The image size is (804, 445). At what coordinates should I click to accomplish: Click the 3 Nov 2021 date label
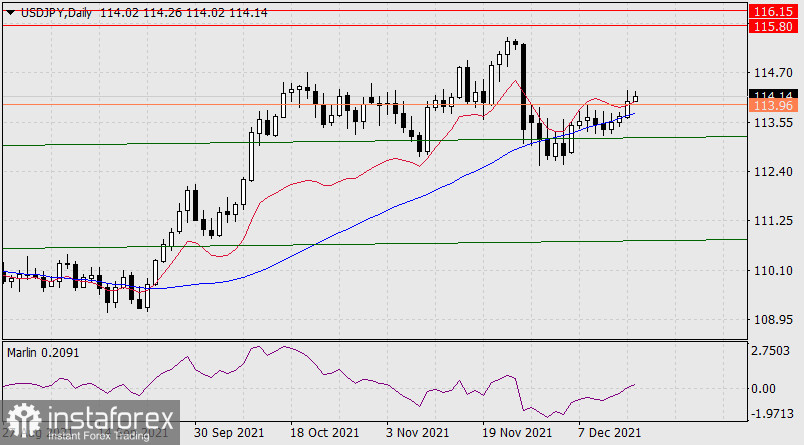coord(417,433)
